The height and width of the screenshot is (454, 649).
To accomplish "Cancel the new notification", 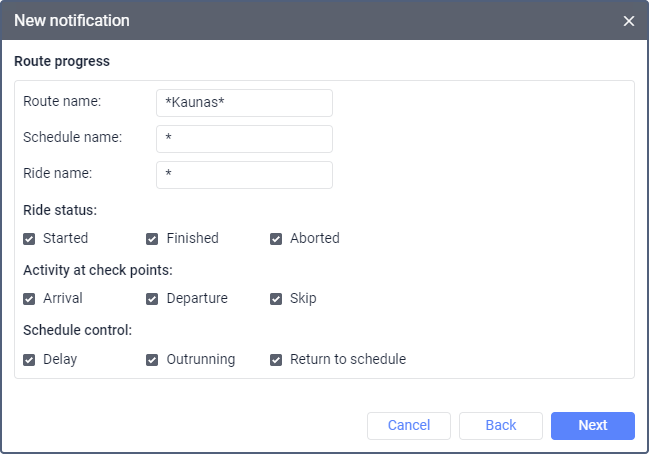I will tap(408, 426).
